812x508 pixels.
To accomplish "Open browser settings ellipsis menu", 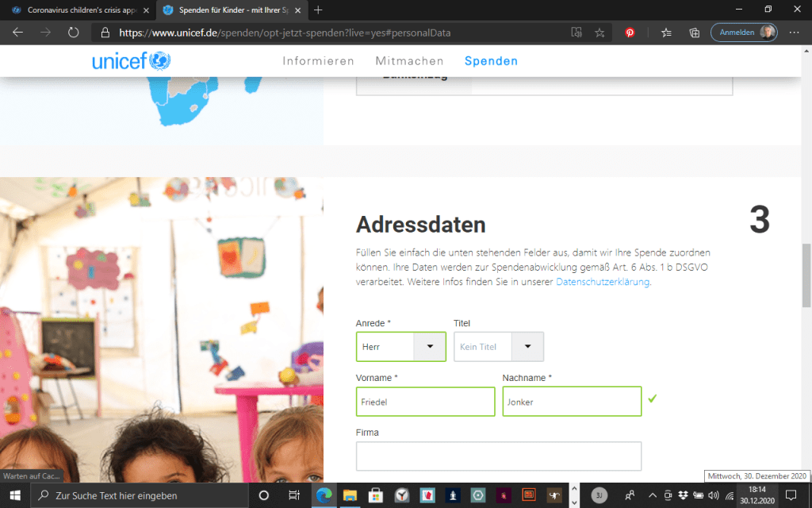I will pos(794,33).
